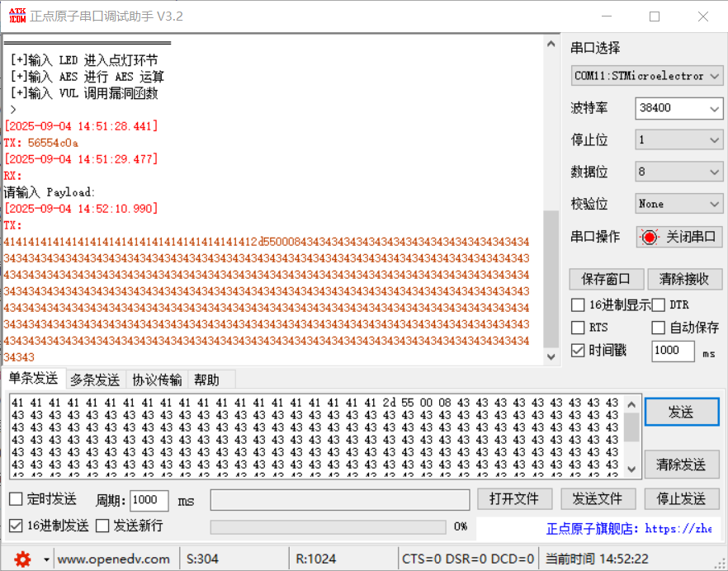The height and width of the screenshot is (571, 728).
Task: Enable 16进制显示 checkbox
Action: tap(578, 305)
